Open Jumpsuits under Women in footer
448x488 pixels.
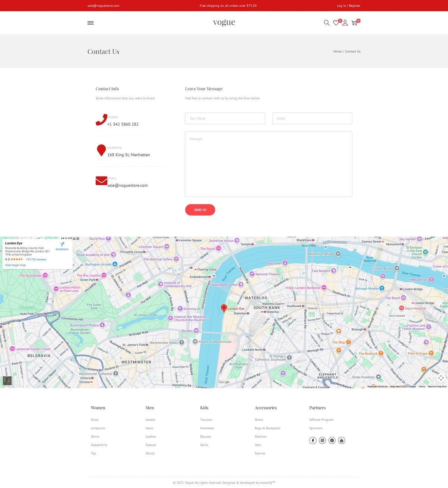click(x=98, y=428)
